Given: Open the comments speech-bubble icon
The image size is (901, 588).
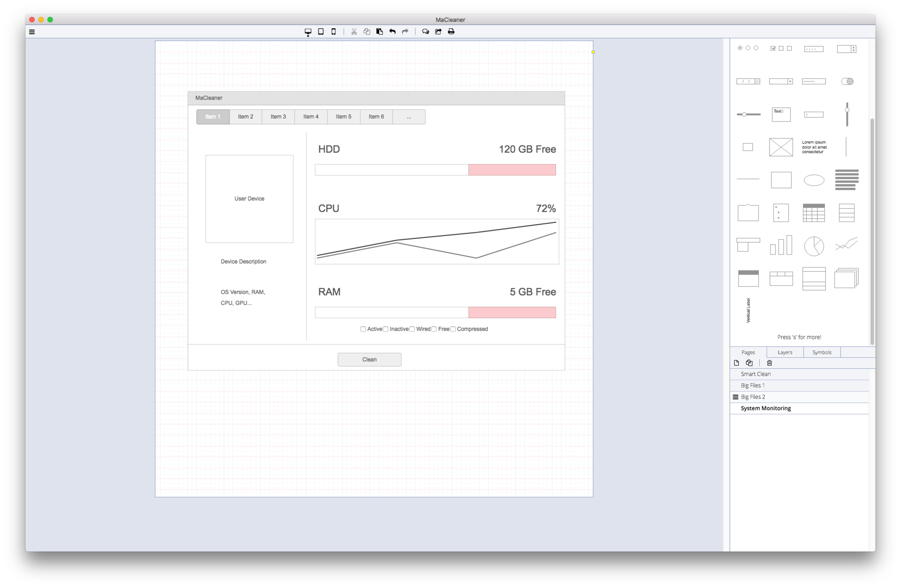Looking at the screenshot, I should click(x=425, y=31).
